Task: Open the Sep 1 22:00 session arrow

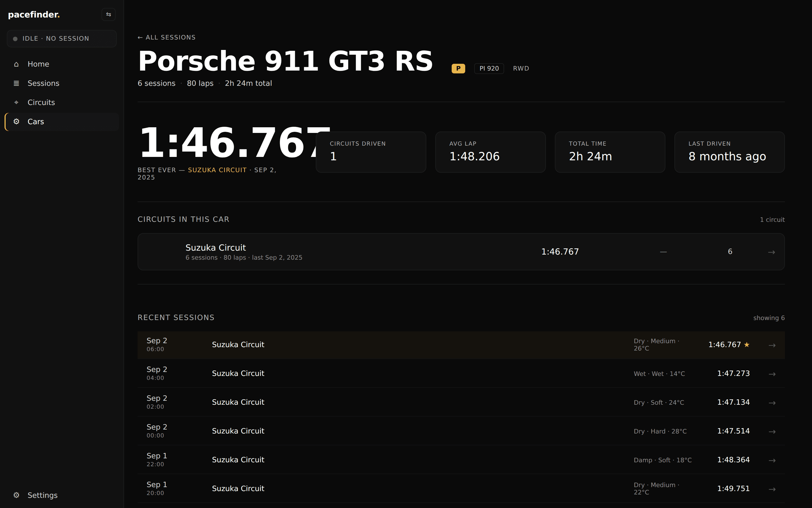Action: (x=772, y=460)
